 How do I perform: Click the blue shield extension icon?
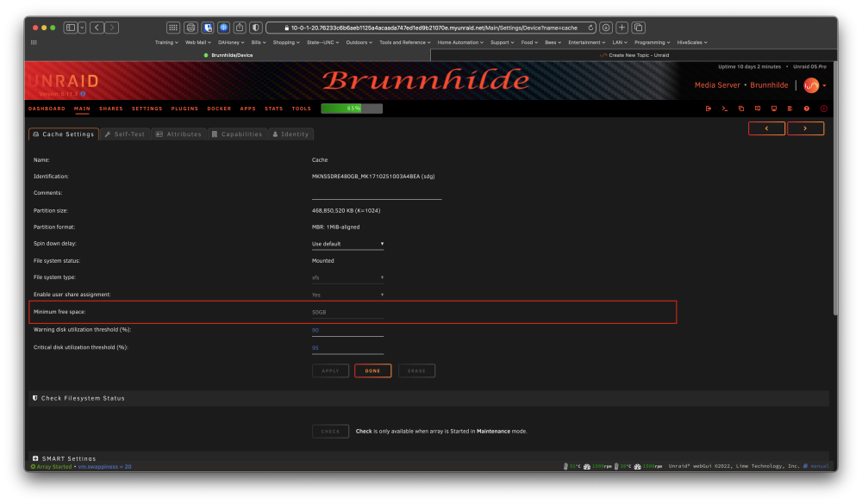[207, 28]
